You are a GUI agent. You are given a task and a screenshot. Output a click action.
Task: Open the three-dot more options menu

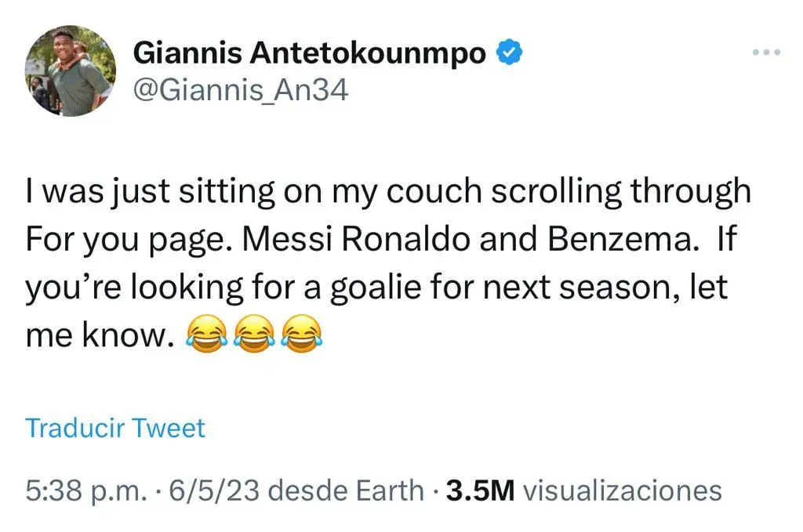765,51
